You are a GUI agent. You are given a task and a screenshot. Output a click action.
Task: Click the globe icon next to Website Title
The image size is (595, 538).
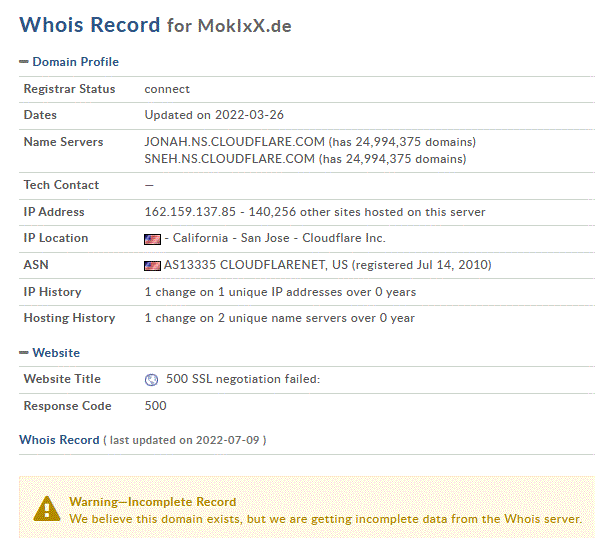151,379
